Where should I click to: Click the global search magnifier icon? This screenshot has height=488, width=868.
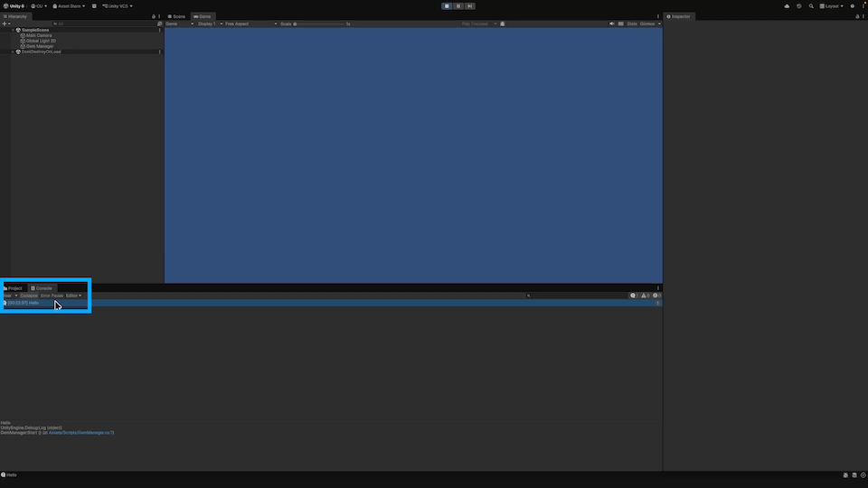coord(811,6)
